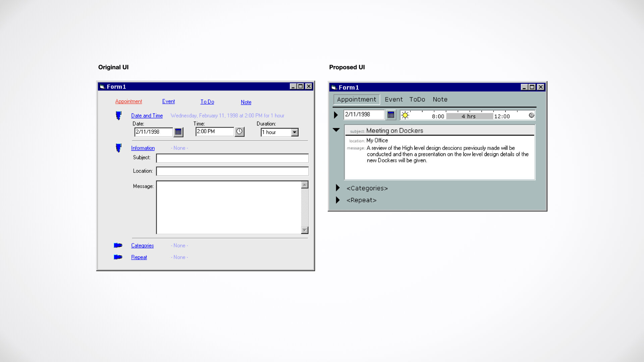This screenshot has height=362, width=644.
Task: Collapse Date and Time pin in Original UI
Action: coord(118,116)
